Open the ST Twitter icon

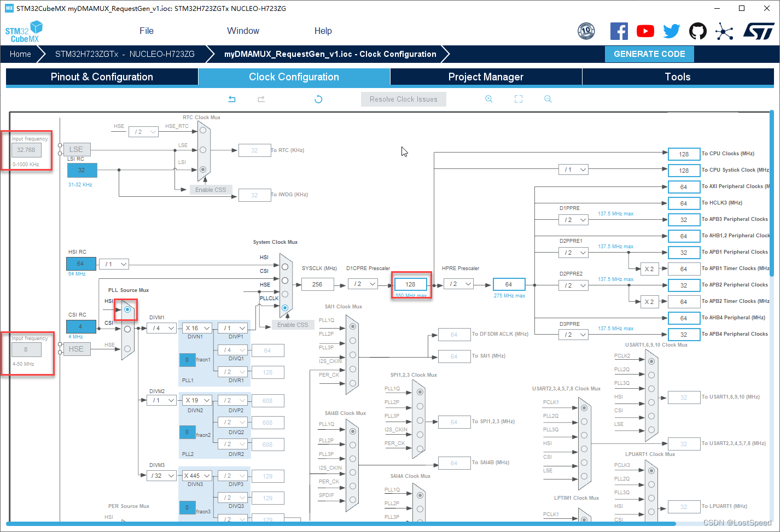pos(672,31)
